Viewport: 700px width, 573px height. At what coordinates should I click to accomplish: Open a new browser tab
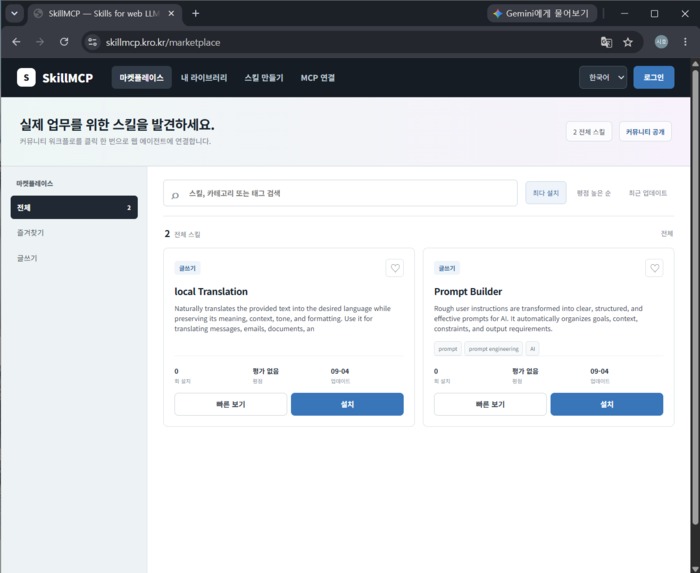click(x=196, y=13)
